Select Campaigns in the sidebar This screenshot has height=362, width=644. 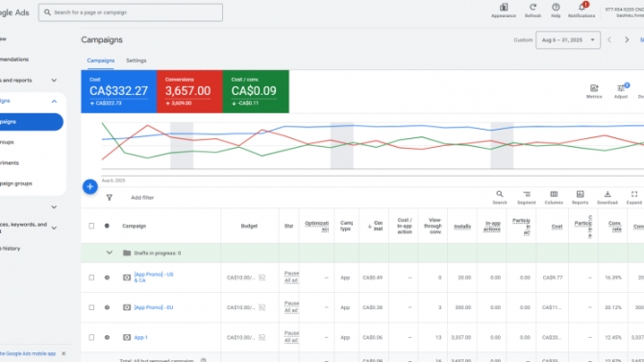[x=32, y=122]
